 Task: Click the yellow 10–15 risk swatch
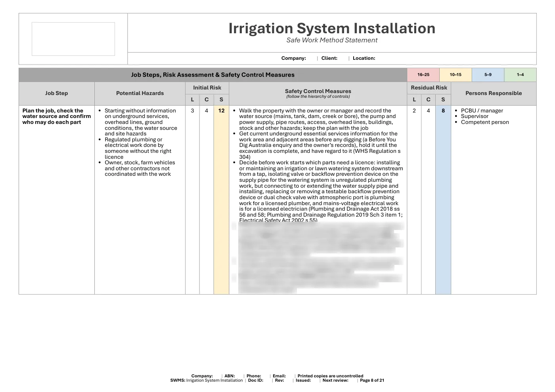pos(455,75)
